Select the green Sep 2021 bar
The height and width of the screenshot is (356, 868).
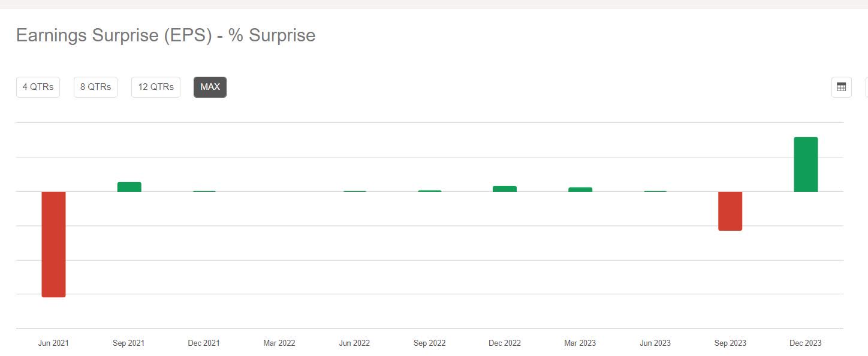pyautogui.click(x=128, y=186)
